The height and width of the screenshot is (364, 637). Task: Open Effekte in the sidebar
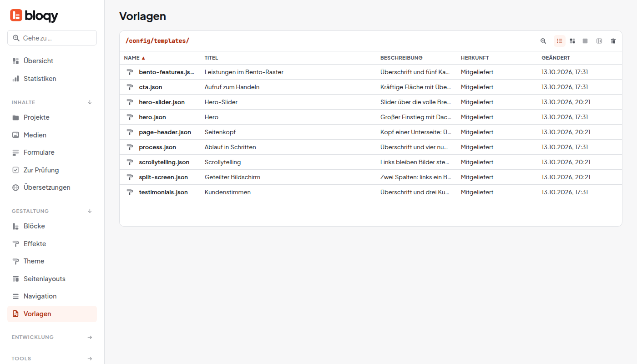[52, 244]
